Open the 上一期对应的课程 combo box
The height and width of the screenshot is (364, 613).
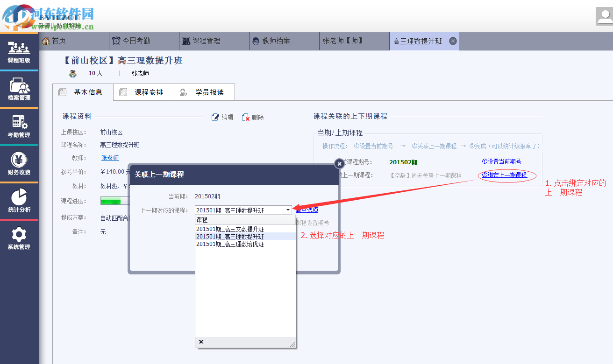[x=243, y=210]
